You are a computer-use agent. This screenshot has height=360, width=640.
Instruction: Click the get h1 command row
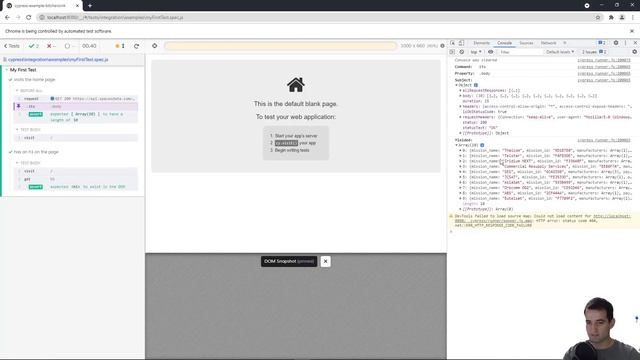click(76, 179)
